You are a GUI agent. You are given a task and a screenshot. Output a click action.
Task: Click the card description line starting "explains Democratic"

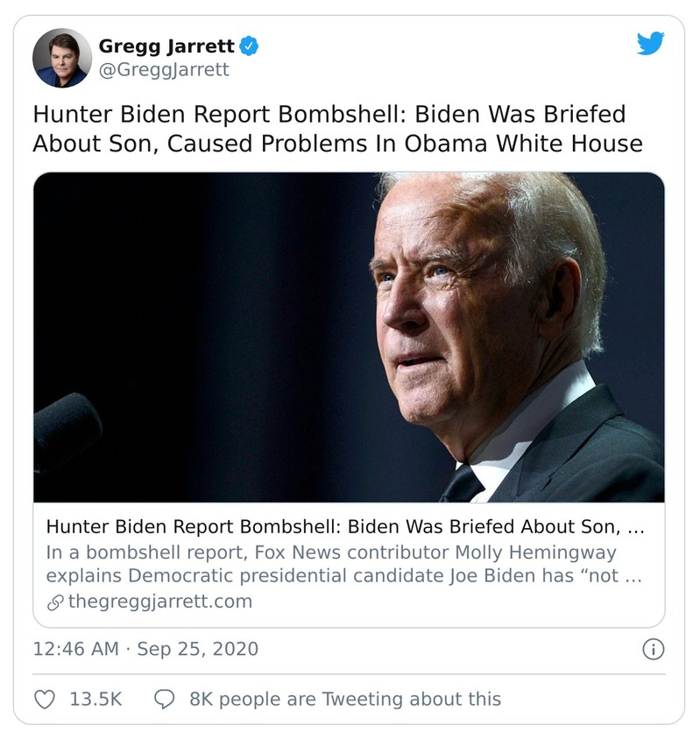[x=332, y=576]
